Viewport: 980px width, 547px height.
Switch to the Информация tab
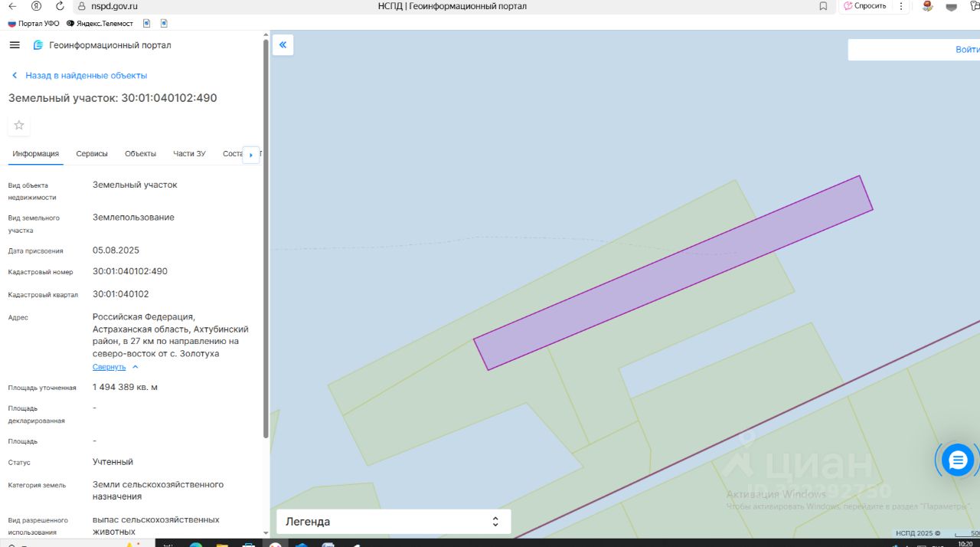pos(35,154)
